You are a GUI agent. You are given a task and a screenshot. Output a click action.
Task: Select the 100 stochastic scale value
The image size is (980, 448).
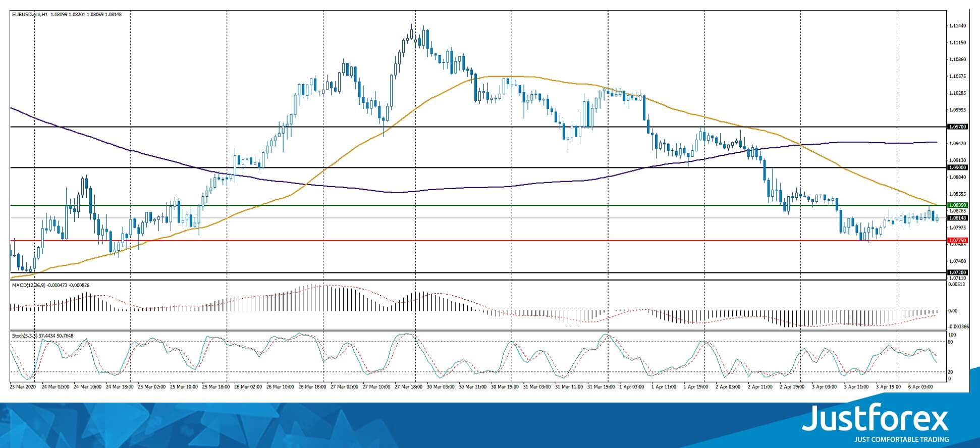click(x=952, y=335)
